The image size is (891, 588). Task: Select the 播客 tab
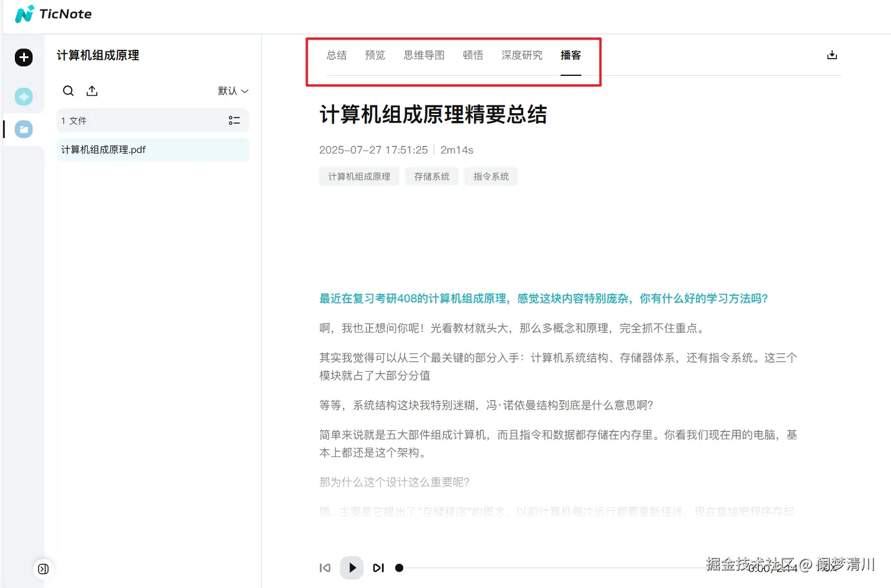tap(571, 55)
